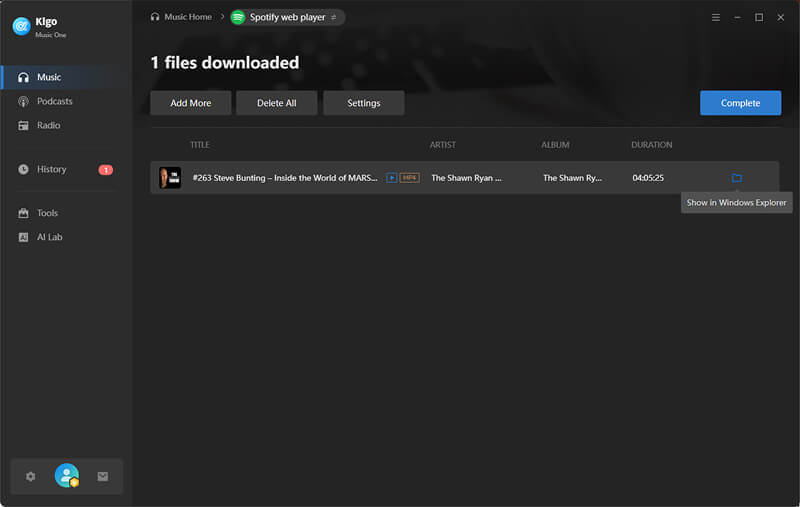
Task: Show file in Windows Explorer folder icon
Action: click(x=737, y=178)
